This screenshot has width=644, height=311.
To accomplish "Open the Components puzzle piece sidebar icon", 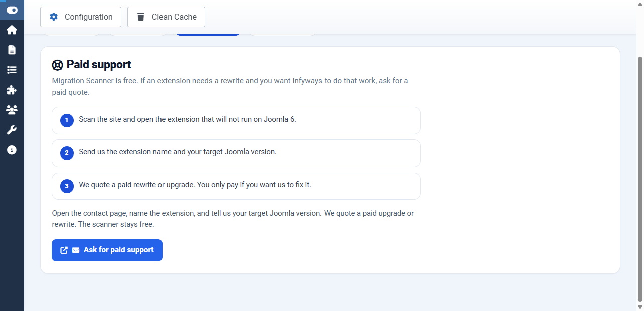I will pos(12,90).
